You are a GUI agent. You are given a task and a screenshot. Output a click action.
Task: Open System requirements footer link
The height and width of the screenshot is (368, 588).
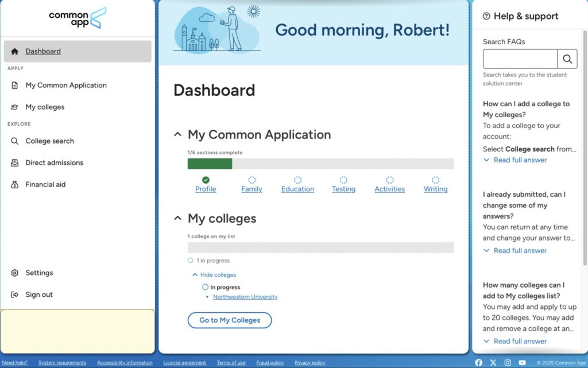coord(62,363)
